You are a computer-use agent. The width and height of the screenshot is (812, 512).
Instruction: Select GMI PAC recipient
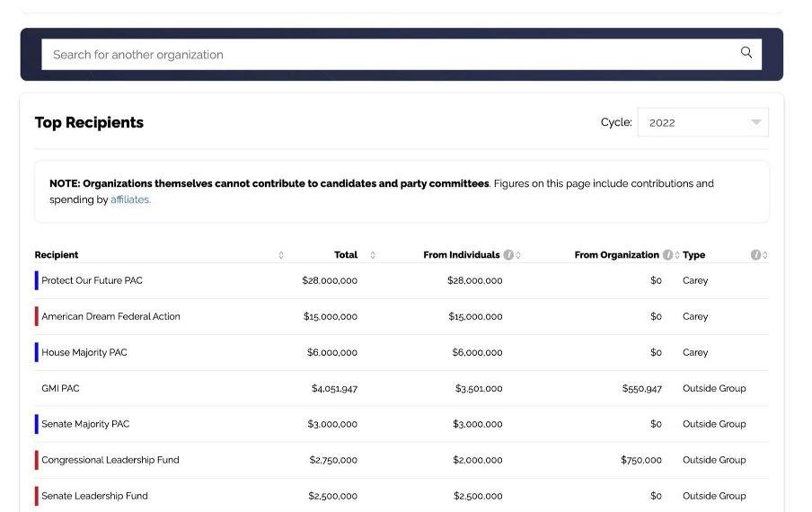pos(60,388)
